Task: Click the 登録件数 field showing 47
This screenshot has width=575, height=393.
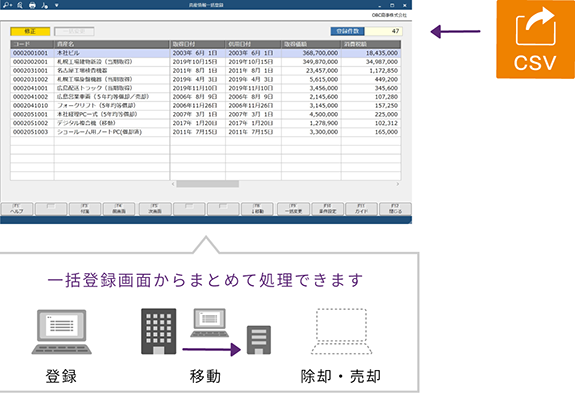Action: (384, 31)
